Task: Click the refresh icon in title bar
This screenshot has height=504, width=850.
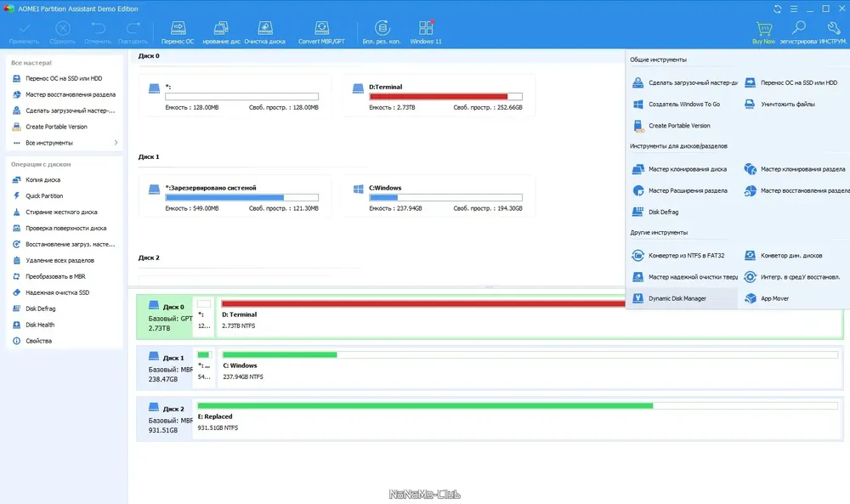Action: point(778,8)
